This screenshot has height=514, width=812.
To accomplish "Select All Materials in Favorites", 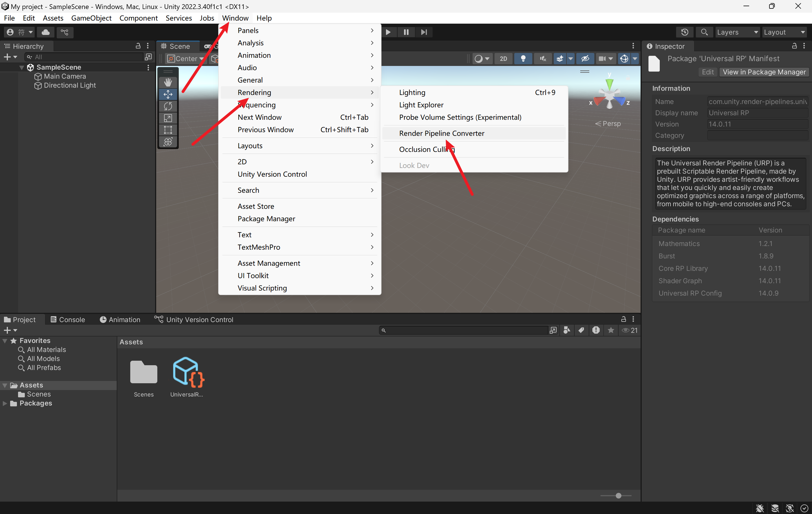I will click(46, 349).
